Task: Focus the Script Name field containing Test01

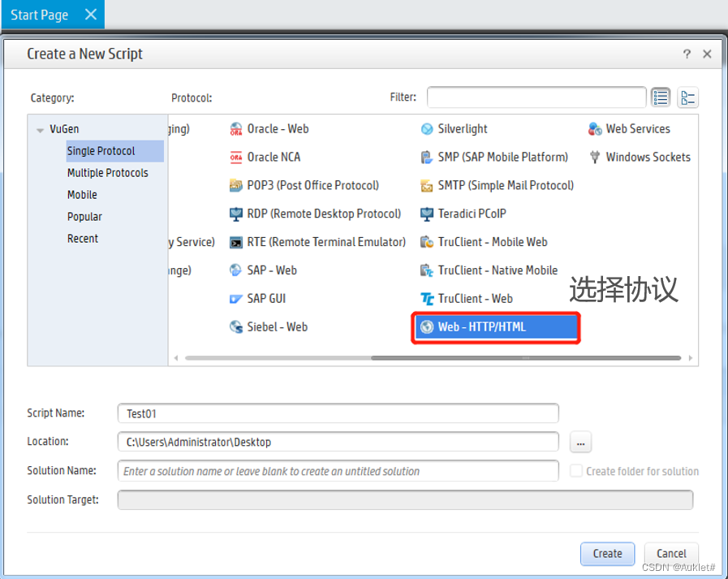Action: pos(338,413)
